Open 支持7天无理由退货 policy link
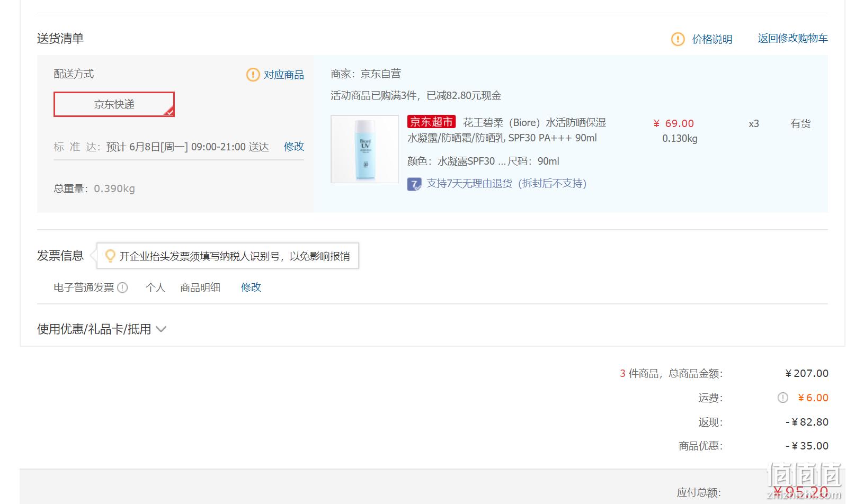Viewport: 846px width, 504px height. pyautogui.click(x=506, y=183)
